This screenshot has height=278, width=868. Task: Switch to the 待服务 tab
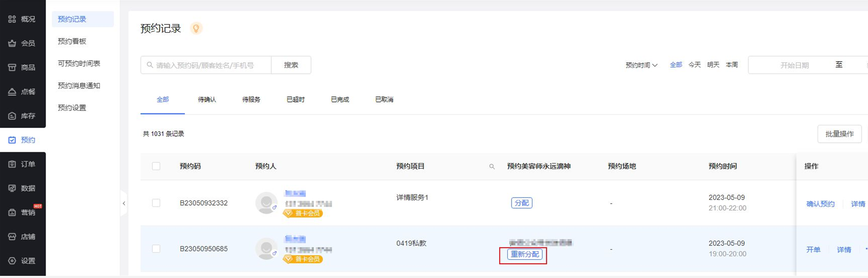point(251,100)
